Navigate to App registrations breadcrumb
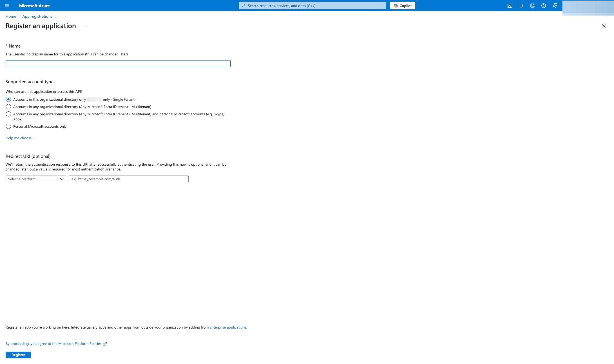Screen dimensions: 614x364 pyautogui.click(x=37, y=16)
